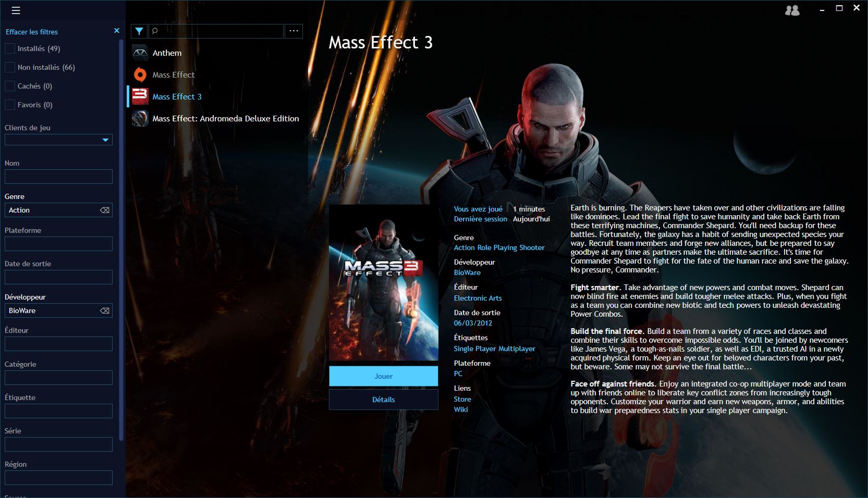Click the Plateforme filter field
The width and height of the screenshot is (868, 498).
pyautogui.click(x=58, y=244)
